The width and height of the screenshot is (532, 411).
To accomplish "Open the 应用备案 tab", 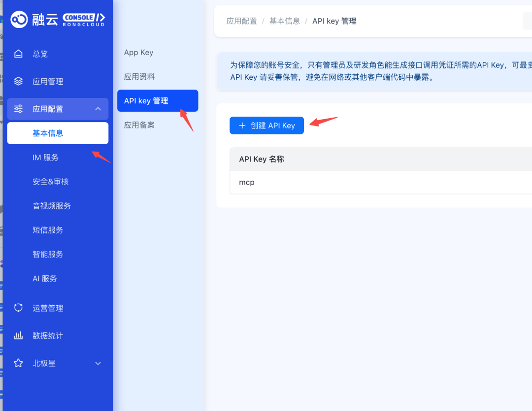I will coord(139,125).
